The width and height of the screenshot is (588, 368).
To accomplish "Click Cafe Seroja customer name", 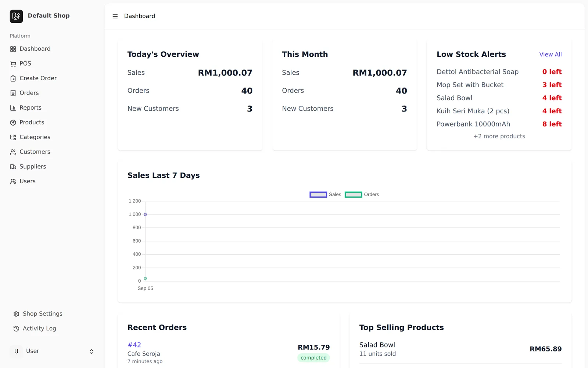I will [x=144, y=354].
